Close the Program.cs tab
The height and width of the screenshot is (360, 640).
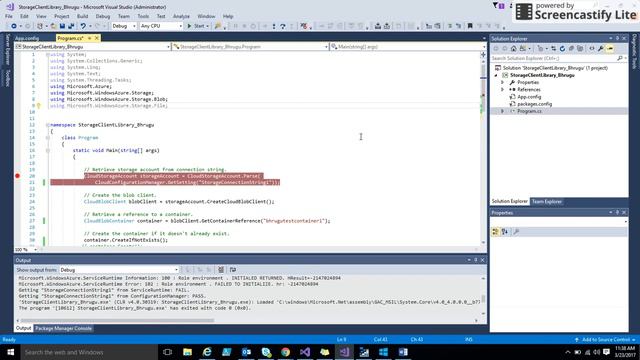[x=97, y=38]
